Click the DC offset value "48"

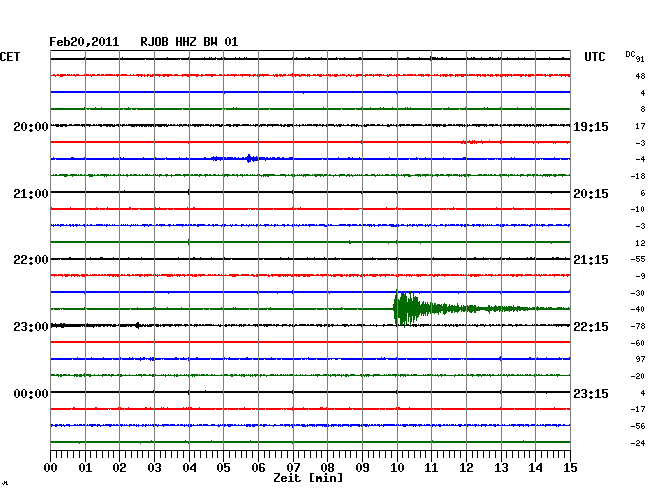click(x=640, y=76)
